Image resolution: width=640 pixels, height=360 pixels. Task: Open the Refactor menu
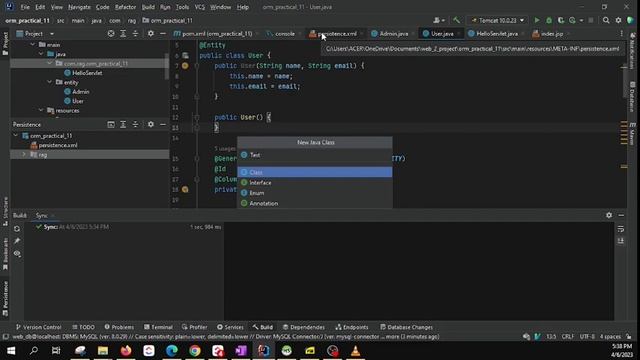pos(125,7)
